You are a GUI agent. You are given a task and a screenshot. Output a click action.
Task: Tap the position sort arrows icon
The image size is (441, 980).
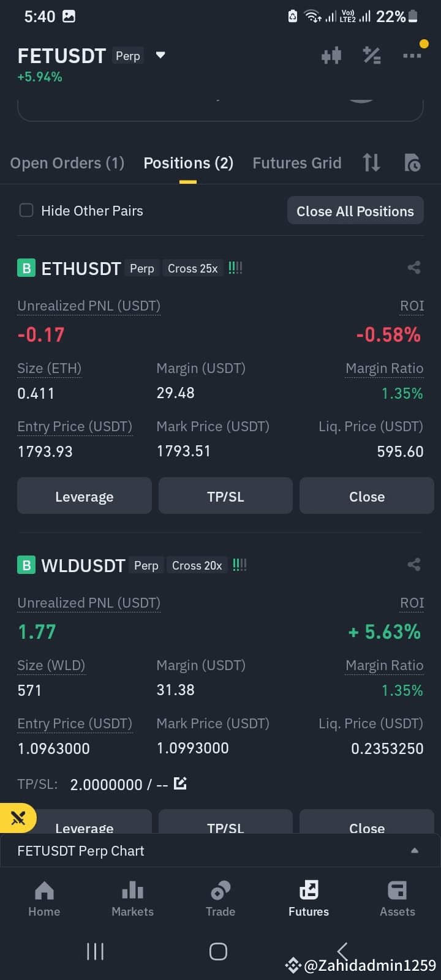[x=371, y=163]
